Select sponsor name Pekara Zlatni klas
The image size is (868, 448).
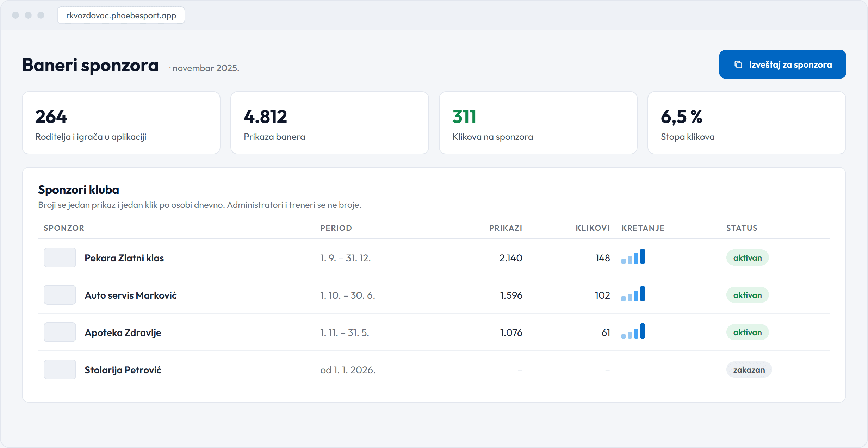pos(124,258)
